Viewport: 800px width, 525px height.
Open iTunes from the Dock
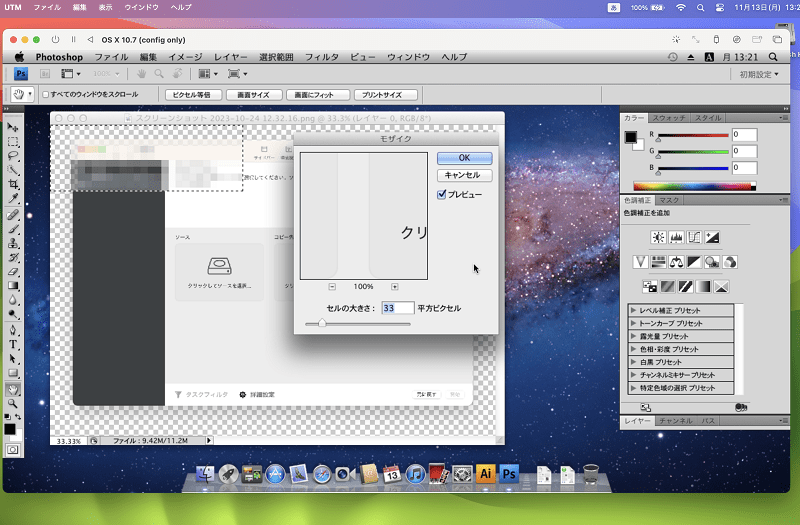click(415, 474)
